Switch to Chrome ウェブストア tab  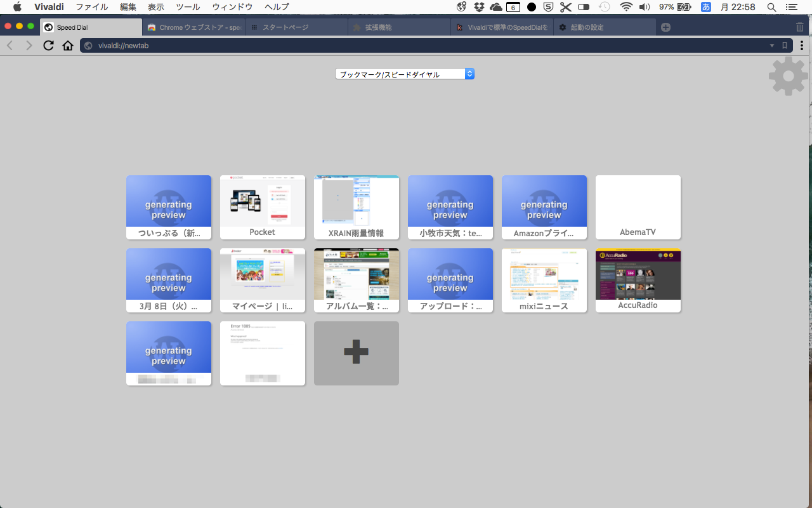point(194,27)
